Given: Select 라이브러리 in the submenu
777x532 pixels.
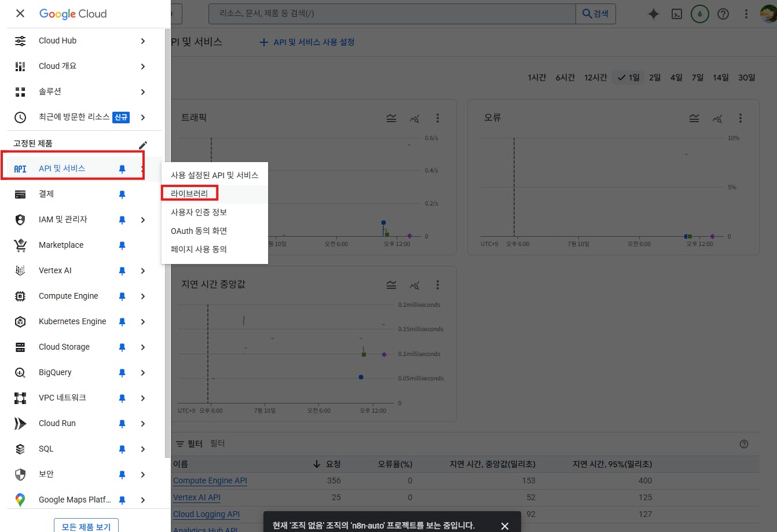Looking at the screenshot, I should [214, 193].
